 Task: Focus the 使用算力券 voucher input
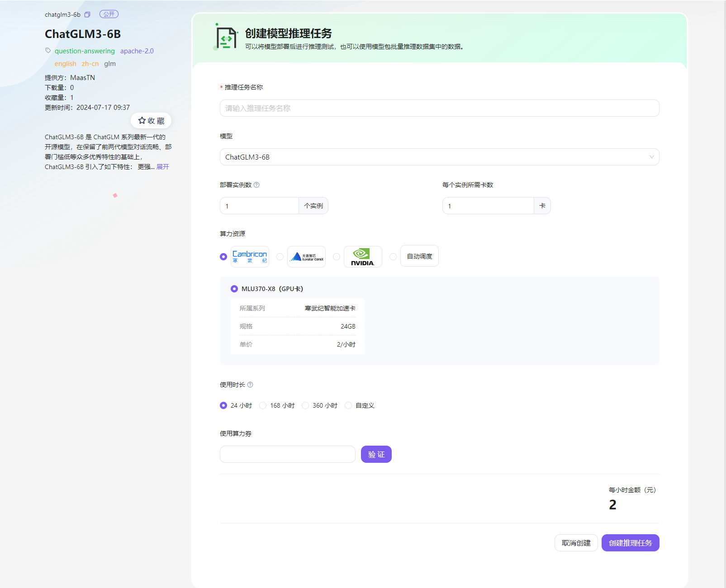[288, 454]
